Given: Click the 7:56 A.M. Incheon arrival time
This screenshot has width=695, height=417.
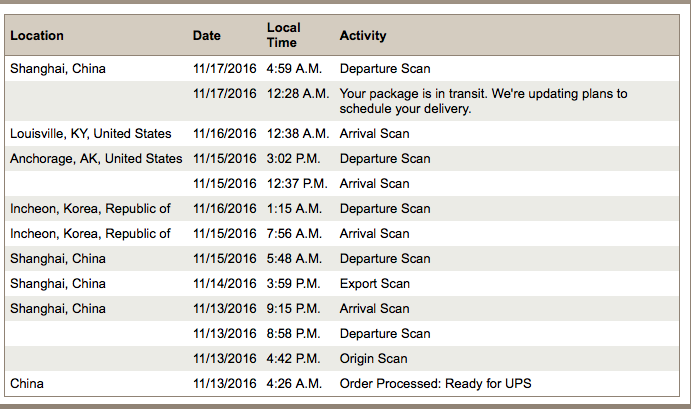Looking at the screenshot, I should 294,234.
